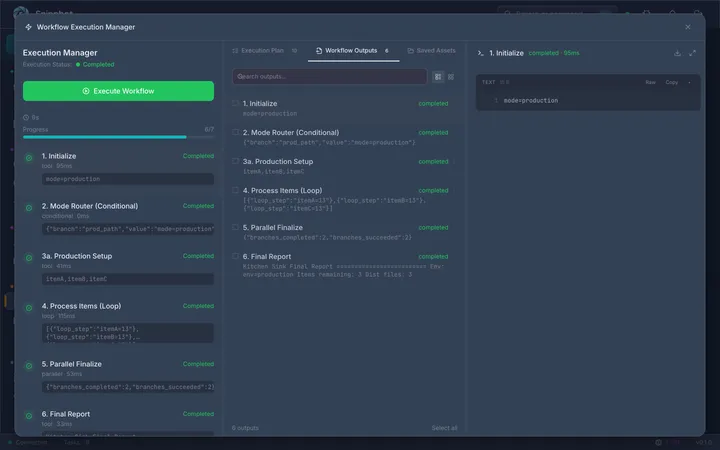This screenshot has width=720, height=450.
Task: Switch outputs to grid view icon
Action: point(451,77)
